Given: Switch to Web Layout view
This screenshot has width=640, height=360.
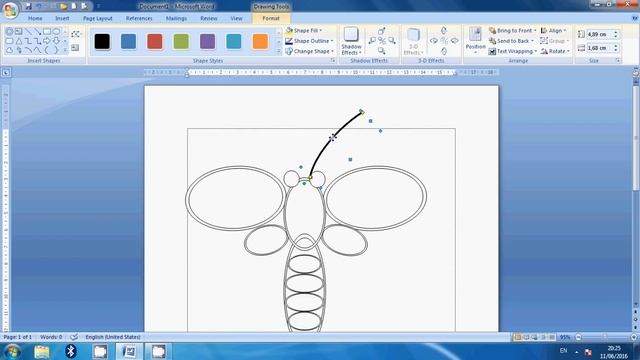Looking at the screenshot, I should 535,337.
